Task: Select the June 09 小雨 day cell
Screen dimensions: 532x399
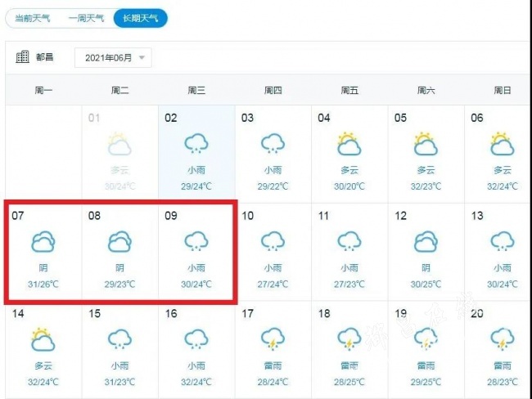Action: pyautogui.click(x=196, y=252)
